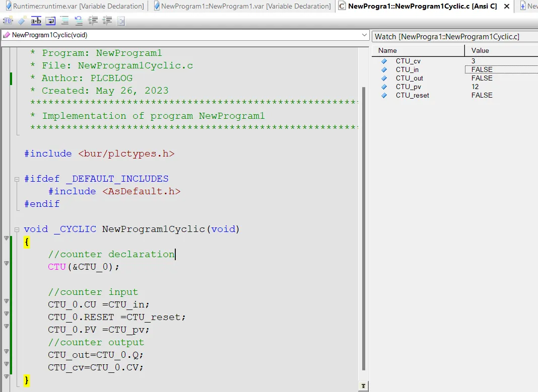Click the line marker triangle beside CTU_0.RESET line
This screenshot has height=392, width=538.
[6, 313]
